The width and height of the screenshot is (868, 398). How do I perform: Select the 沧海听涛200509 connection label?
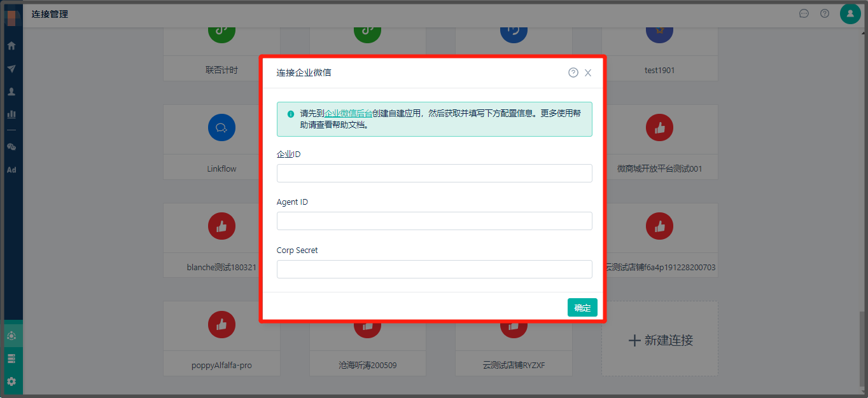point(368,366)
